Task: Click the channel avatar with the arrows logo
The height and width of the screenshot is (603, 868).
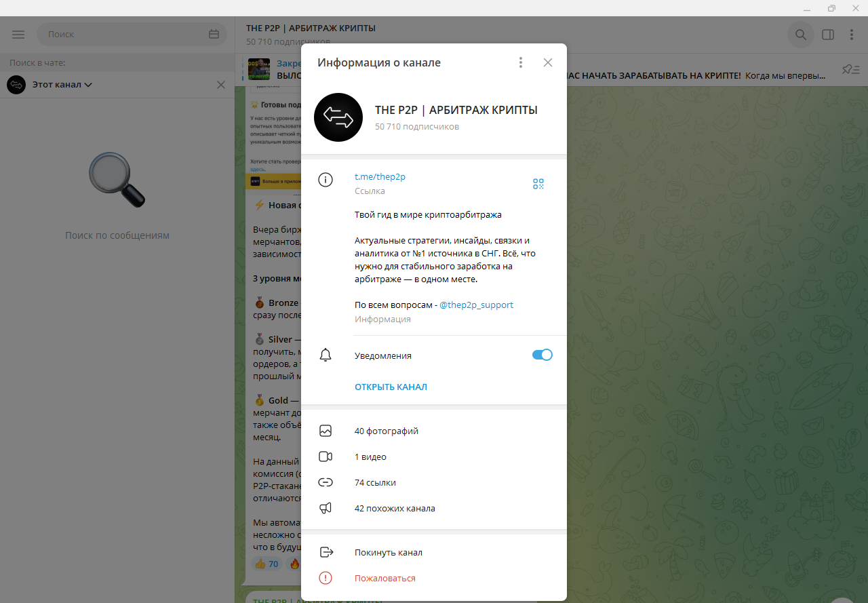Action: point(338,117)
